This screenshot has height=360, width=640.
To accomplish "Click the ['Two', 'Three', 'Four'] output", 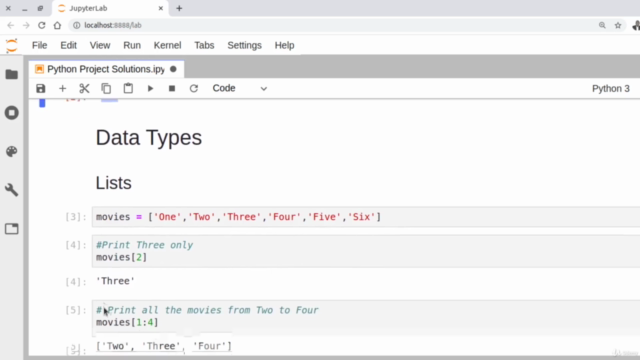I will click(164, 346).
